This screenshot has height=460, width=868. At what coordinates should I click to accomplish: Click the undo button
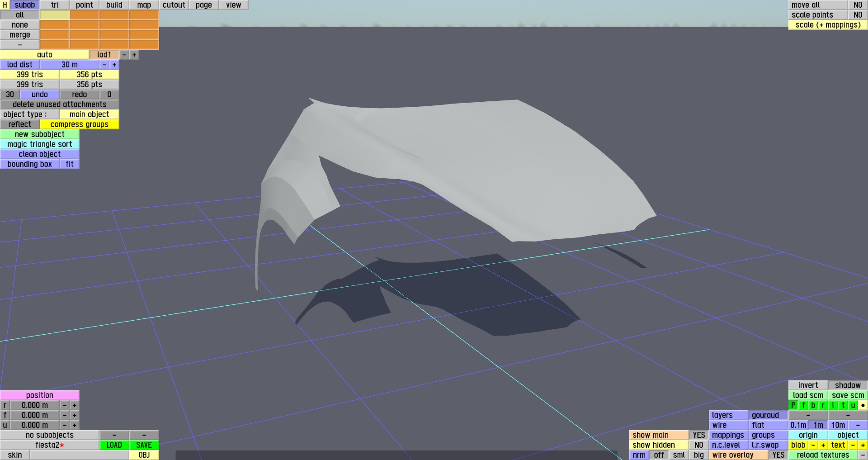click(x=40, y=95)
